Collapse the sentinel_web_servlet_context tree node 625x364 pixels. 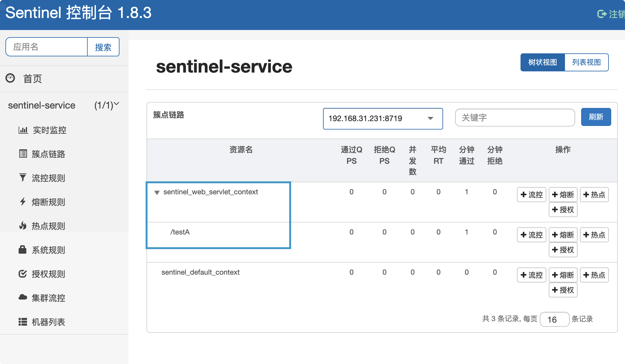[x=157, y=192]
